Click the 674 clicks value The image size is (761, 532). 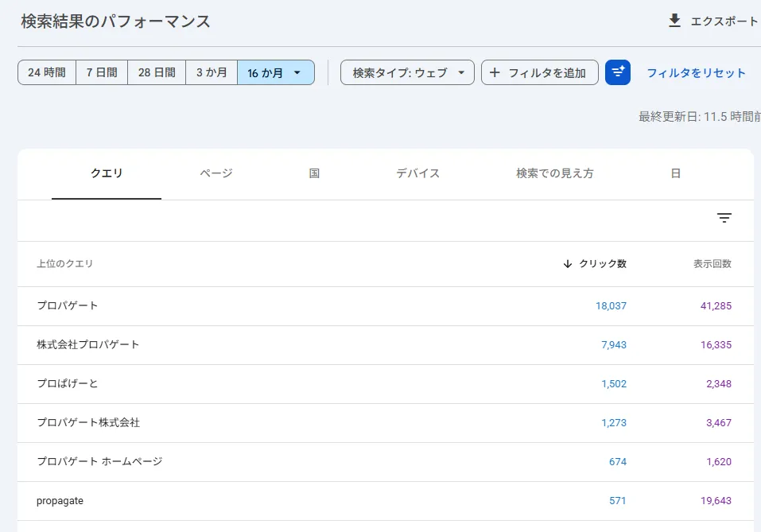pyautogui.click(x=618, y=461)
